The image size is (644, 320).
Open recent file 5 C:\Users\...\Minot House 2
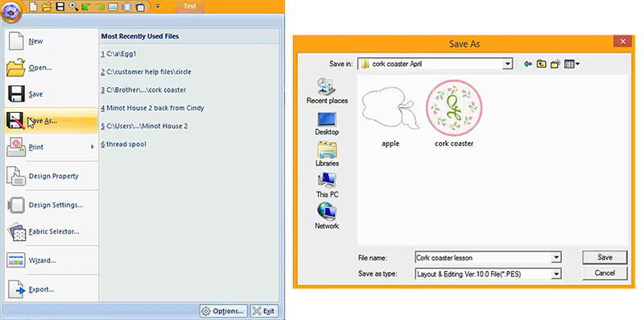[x=145, y=127]
